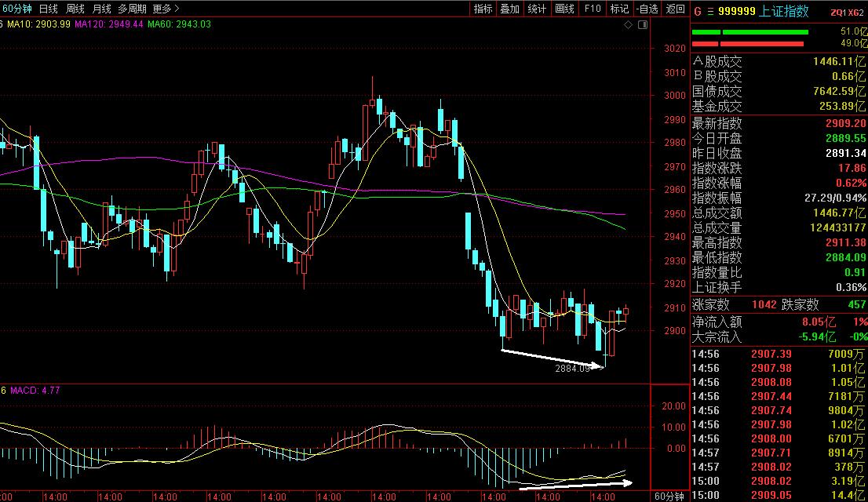This screenshot has height=502, width=868.
Task: Click the 大宗流入 value -5.94亿
Action: click(816, 336)
